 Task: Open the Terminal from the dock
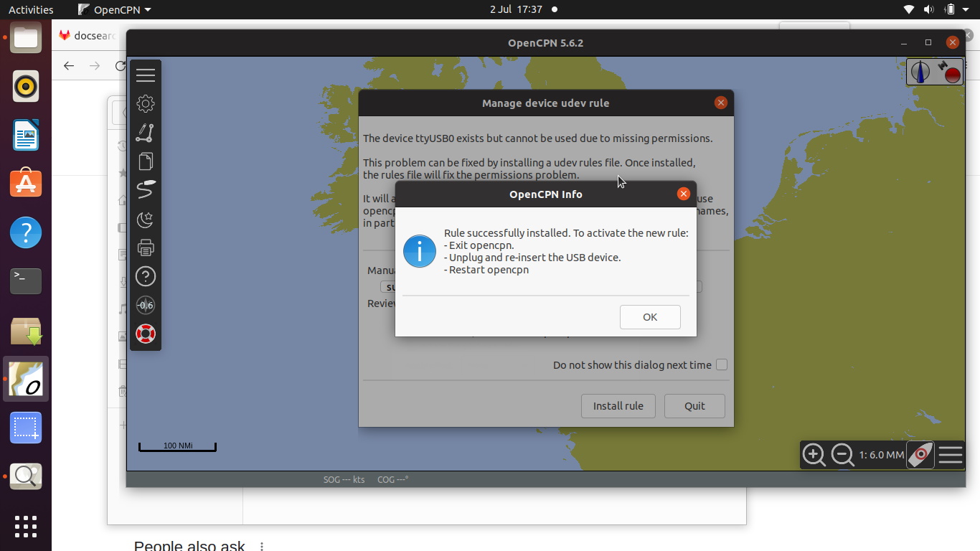click(26, 281)
